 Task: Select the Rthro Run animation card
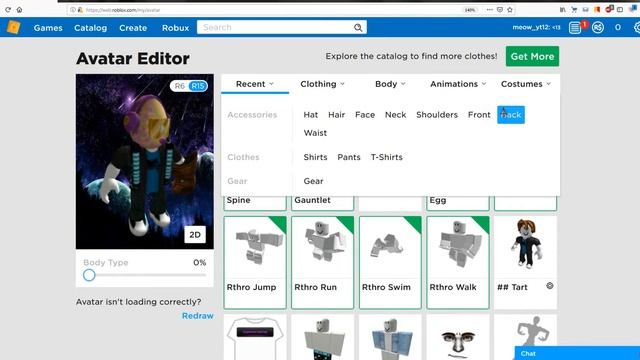pyautogui.click(x=322, y=262)
